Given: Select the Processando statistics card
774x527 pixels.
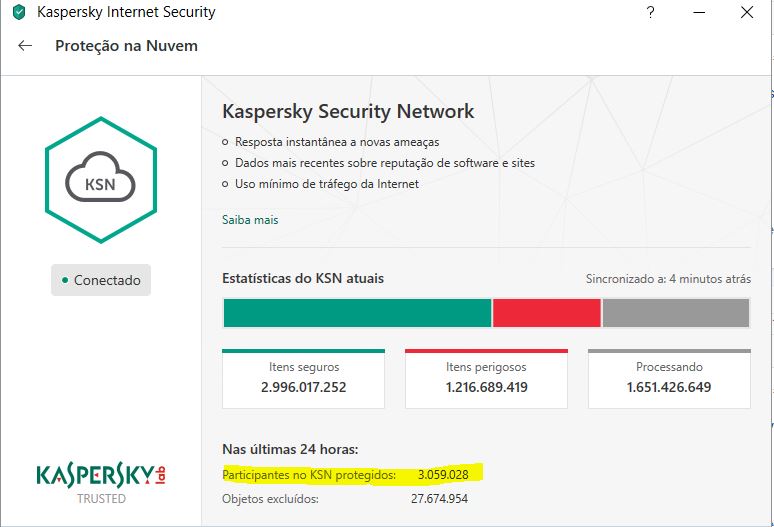Looking at the screenshot, I should tap(669, 378).
